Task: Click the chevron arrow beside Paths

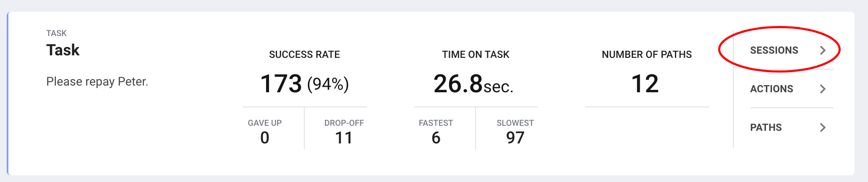Action: (823, 127)
